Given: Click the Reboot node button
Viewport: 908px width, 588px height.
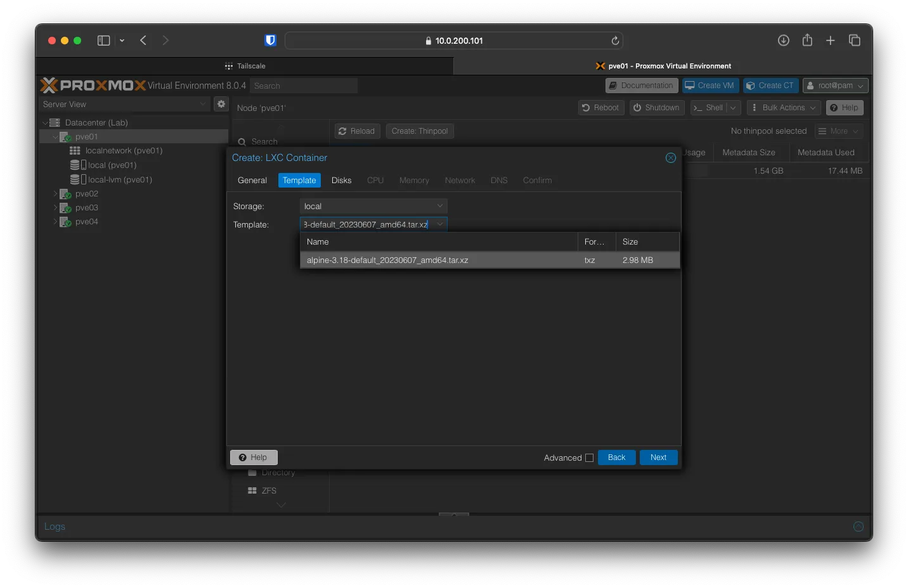Looking at the screenshot, I should 601,108.
